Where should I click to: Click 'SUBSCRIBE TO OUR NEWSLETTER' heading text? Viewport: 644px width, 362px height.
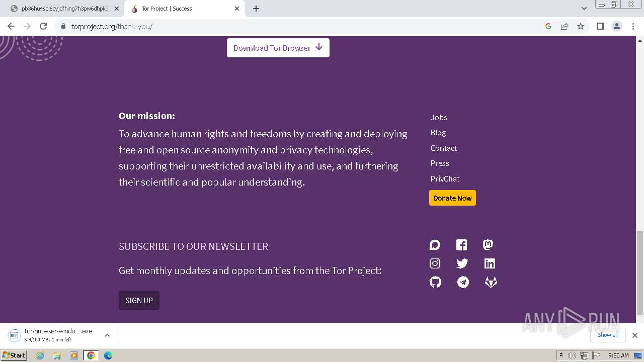pos(193,246)
